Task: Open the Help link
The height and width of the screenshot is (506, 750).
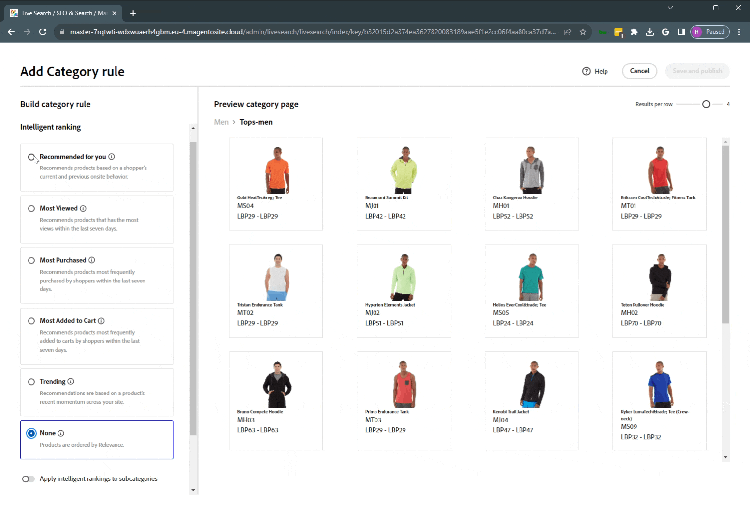Action: click(595, 71)
